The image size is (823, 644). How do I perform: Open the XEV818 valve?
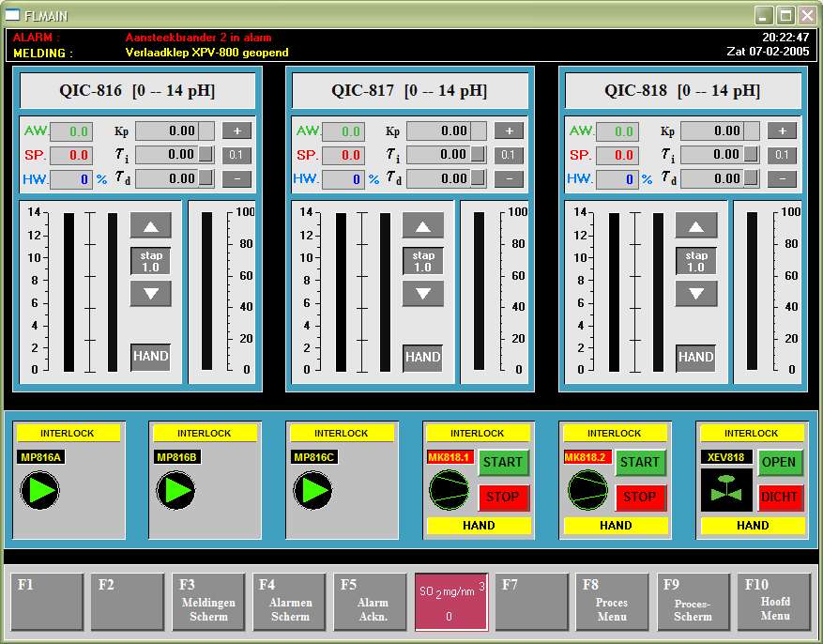(779, 462)
